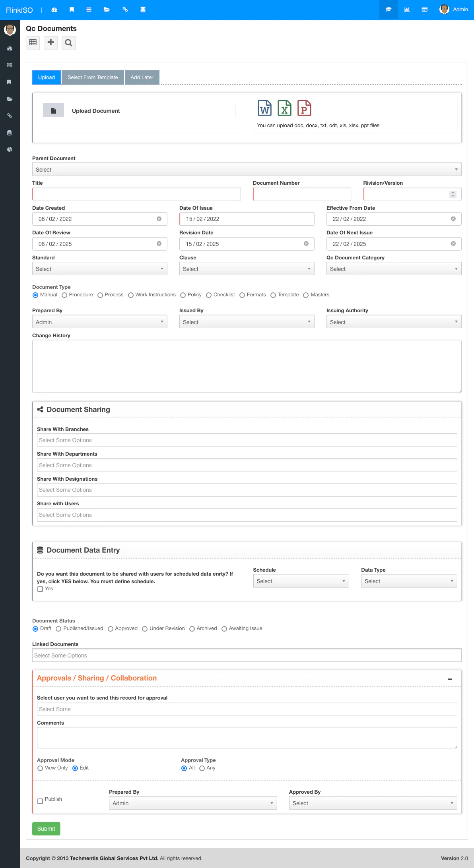Click the plus add document icon
474x868 pixels.
point(51,43)
